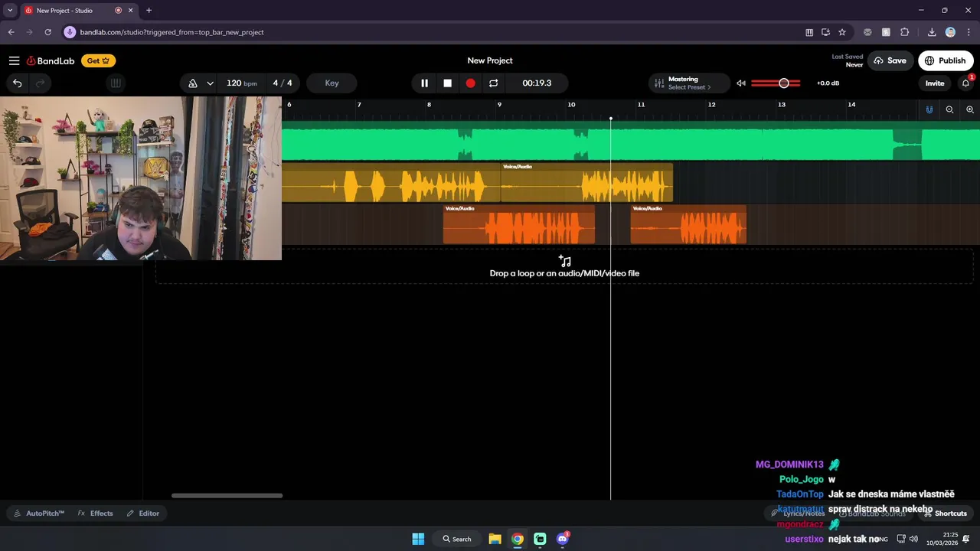
Task: Open the Editor panel
Action: tap(143, 514)
